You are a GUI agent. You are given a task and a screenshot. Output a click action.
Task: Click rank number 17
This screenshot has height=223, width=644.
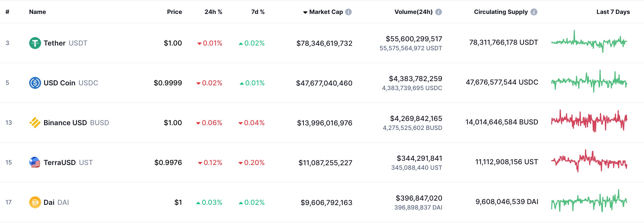click(8, 202)
